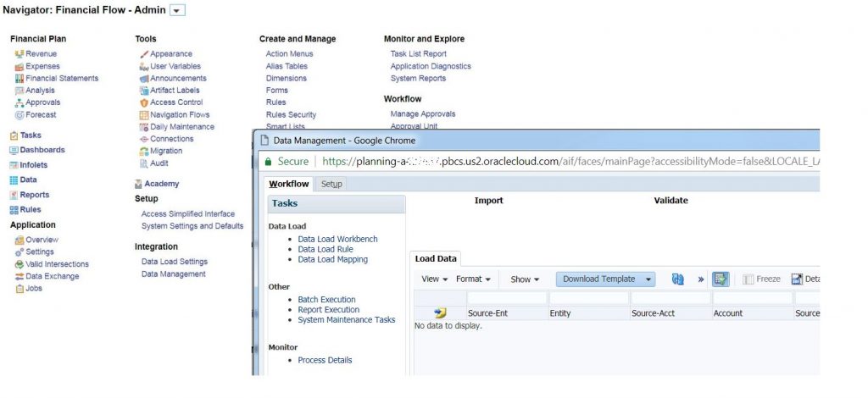Viewport: 868px width, 398px height.
Task: Expand the Download Template dropdown arrow
Action: pos(648,279)
